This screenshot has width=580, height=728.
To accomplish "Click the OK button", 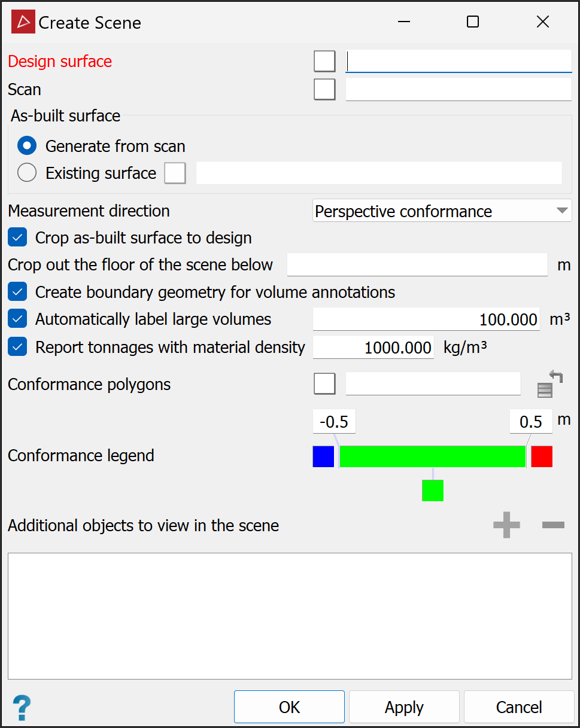I will pos(289,707).
